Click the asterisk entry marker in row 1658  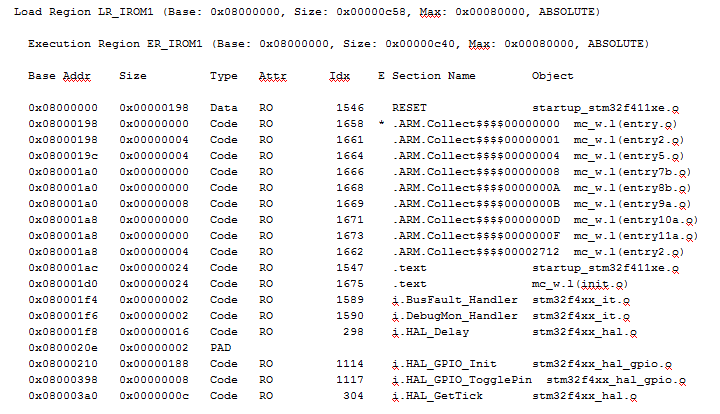coord(381,123)
